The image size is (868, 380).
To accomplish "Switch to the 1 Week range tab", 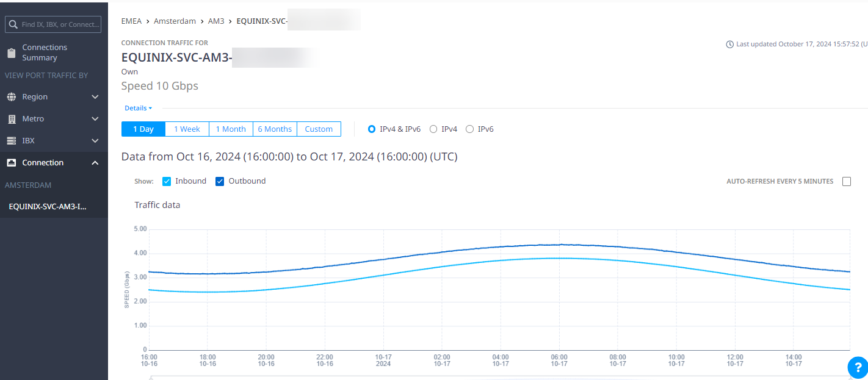I will click(x=187, y=129).
